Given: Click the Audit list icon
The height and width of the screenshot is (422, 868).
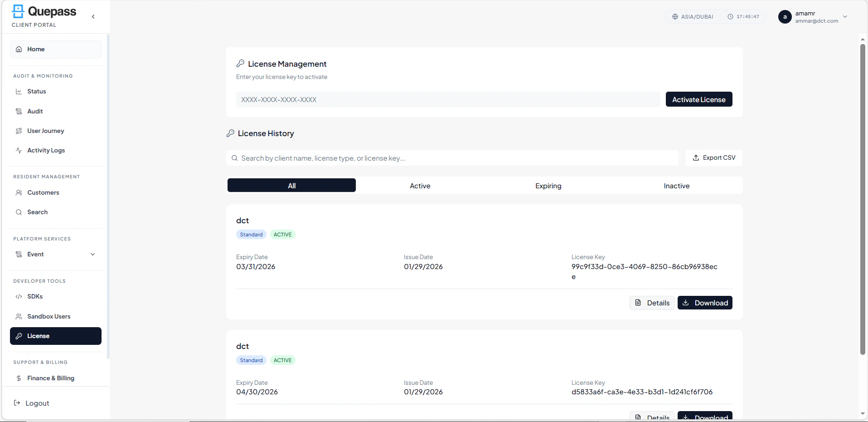Looking at the screenshot, I should [19, 112].
